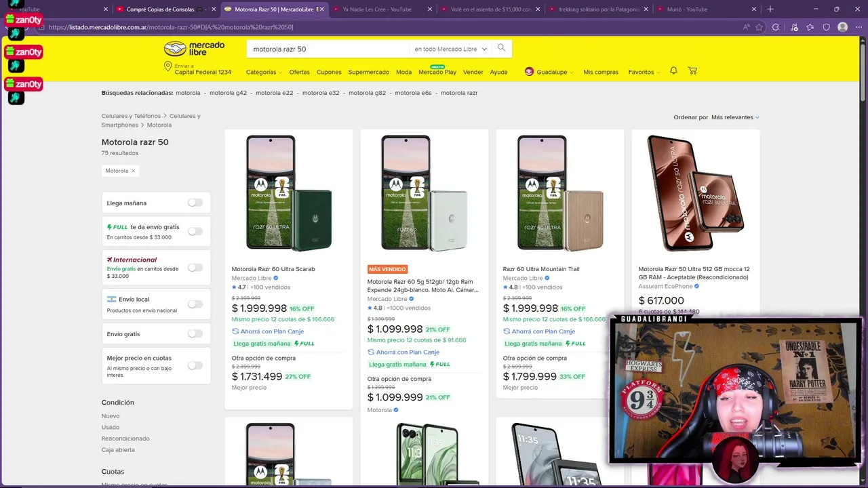Filter by condition Reacondicionado
868x488 pixels.
[x=125, y=439]
